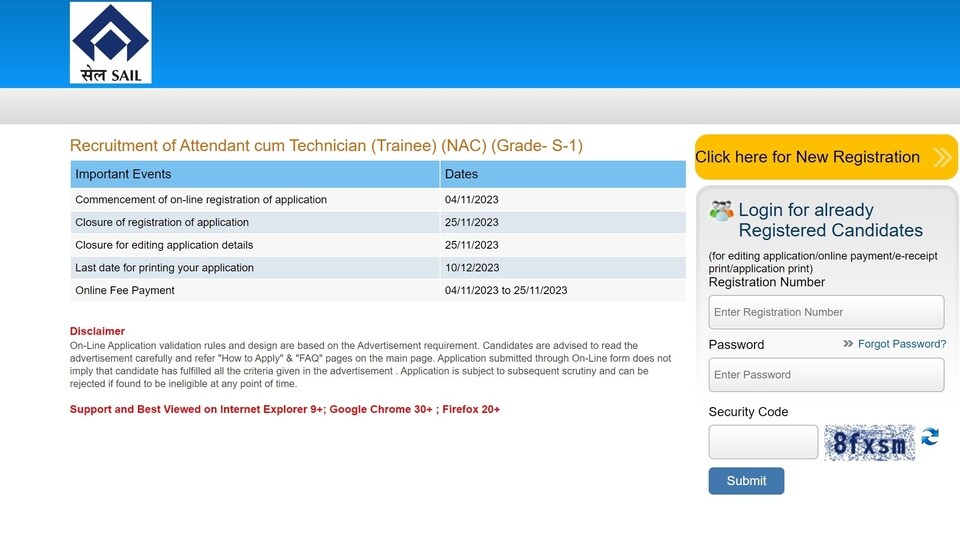Select Last date for printing your application
The height and width of the screenshot is (540, 960).
pos(164,268)
